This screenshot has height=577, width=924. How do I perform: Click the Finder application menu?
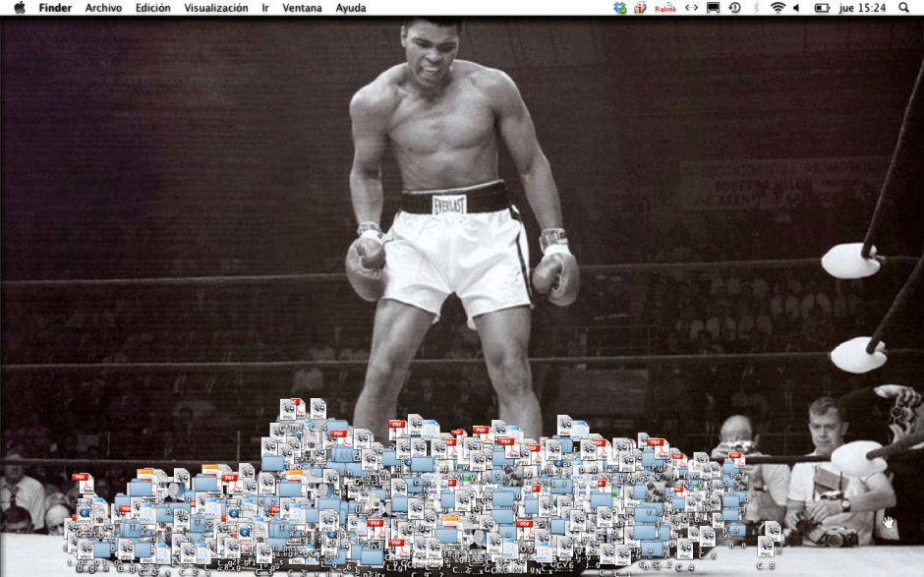[55, 8]
